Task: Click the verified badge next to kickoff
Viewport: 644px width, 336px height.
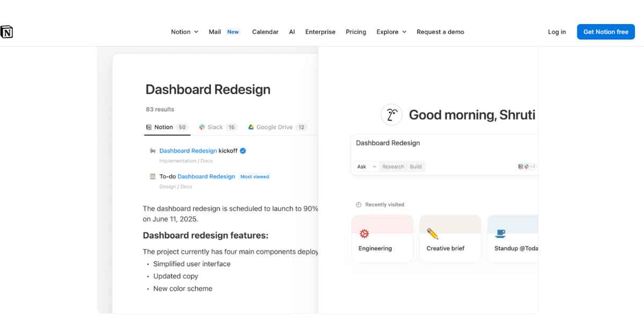Action: pyautogui.click(x=243, y=151)
